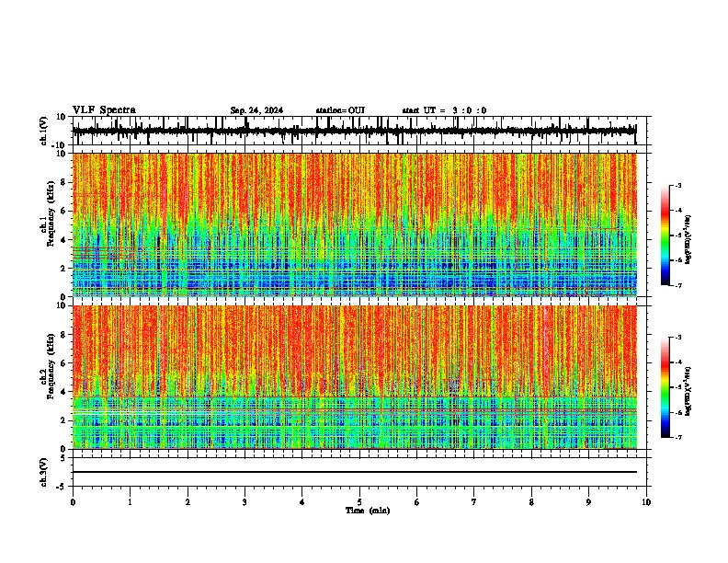Image resolution: width=728 pixels, height=563 pixels.
Task: Click the "10" label on the time axis
Action: [646, 502]
